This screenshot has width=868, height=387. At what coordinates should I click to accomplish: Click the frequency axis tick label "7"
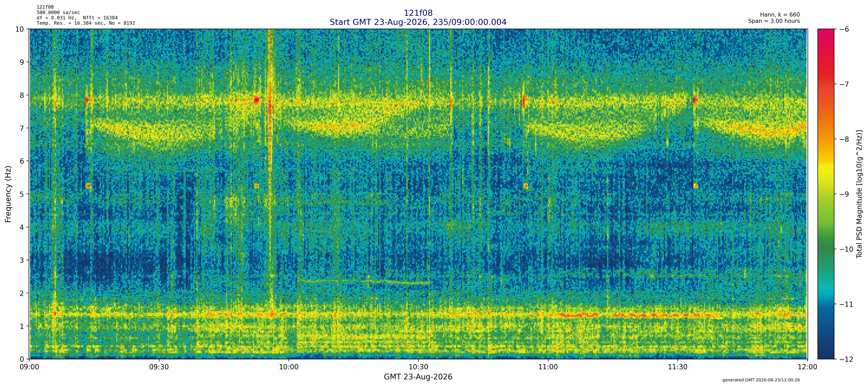[x=22, y=128]
